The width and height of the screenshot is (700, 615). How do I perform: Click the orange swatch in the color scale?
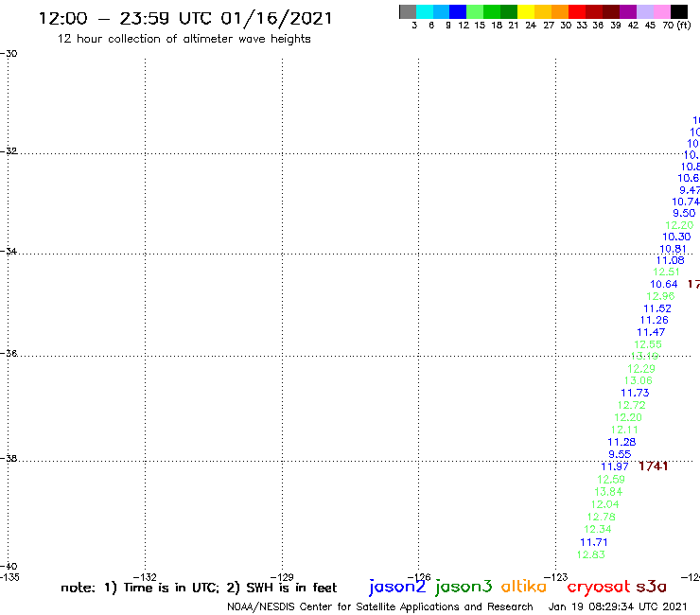pos(560,11)
